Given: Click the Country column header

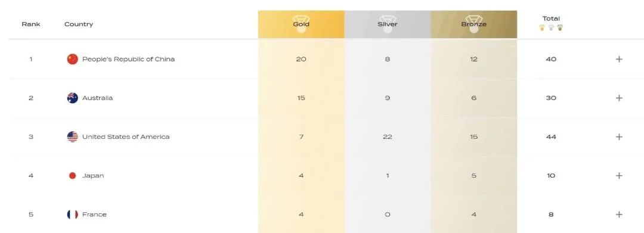Looking at the screenshot, I should pos(79,24).
